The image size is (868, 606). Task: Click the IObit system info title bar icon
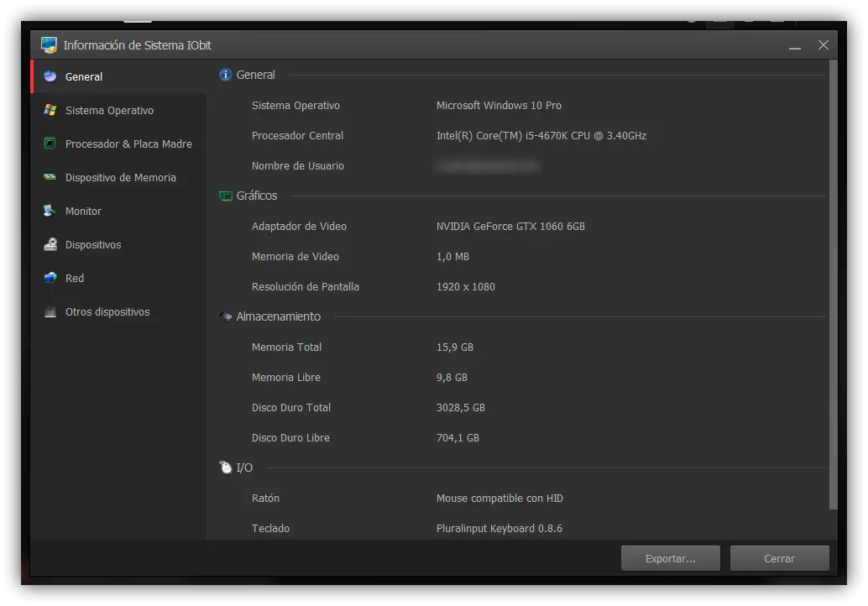49,45
